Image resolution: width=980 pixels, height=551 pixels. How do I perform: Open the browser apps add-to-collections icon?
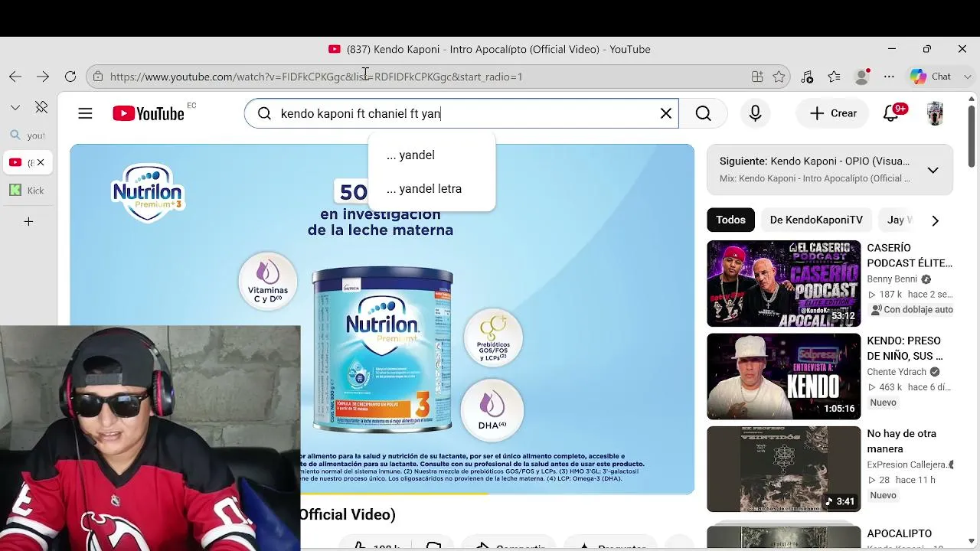(x=757, y=77)
